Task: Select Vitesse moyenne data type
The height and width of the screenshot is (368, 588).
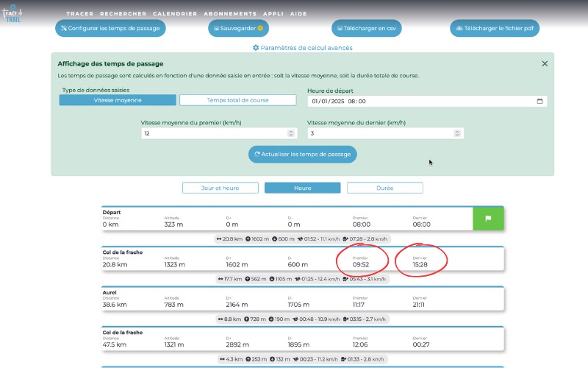Action: point(118,100)
